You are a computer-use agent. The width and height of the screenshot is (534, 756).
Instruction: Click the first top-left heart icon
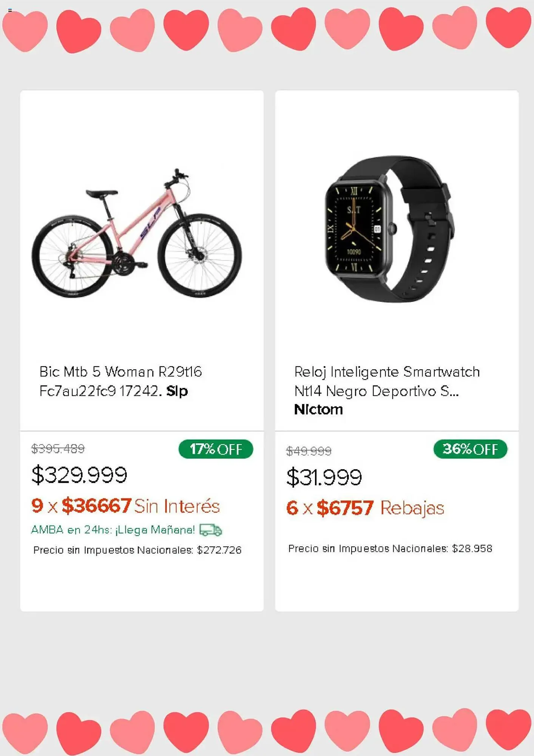pos(25,30)
